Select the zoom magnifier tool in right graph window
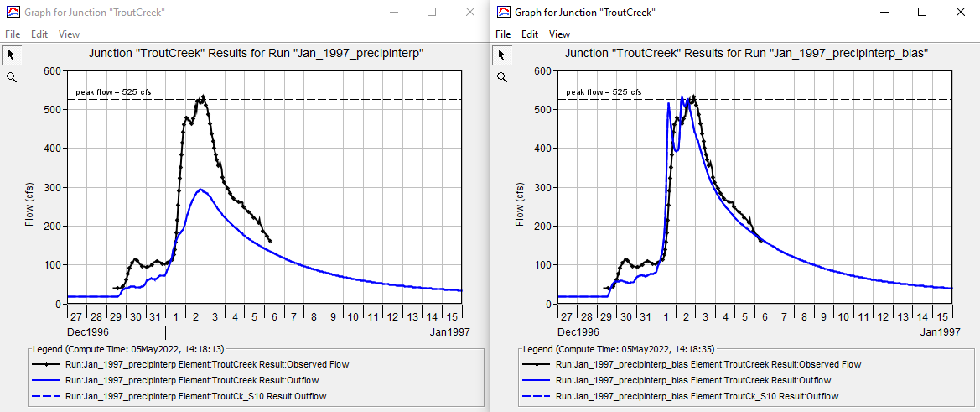Viewport: 980px width, 412px height. (501, 77)
